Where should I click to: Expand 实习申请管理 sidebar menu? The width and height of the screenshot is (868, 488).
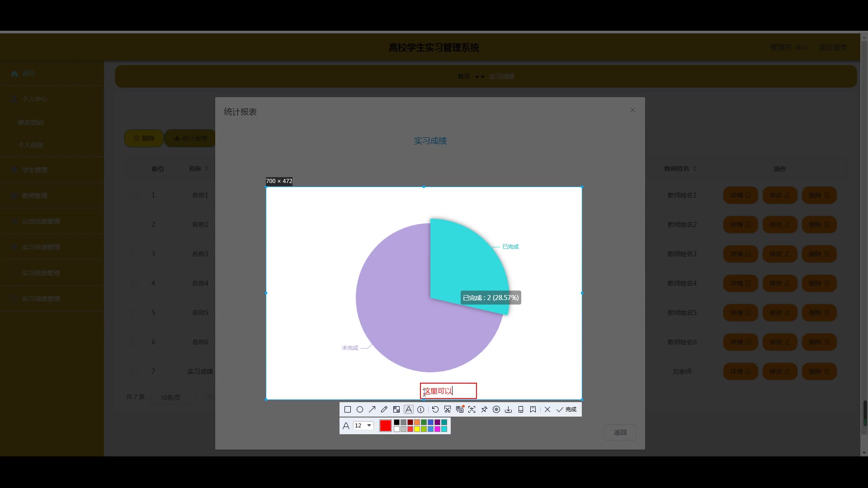(52, 247)
